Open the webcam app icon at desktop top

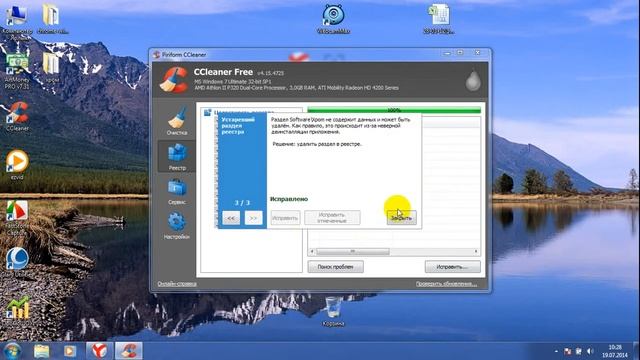pos(333,19)
